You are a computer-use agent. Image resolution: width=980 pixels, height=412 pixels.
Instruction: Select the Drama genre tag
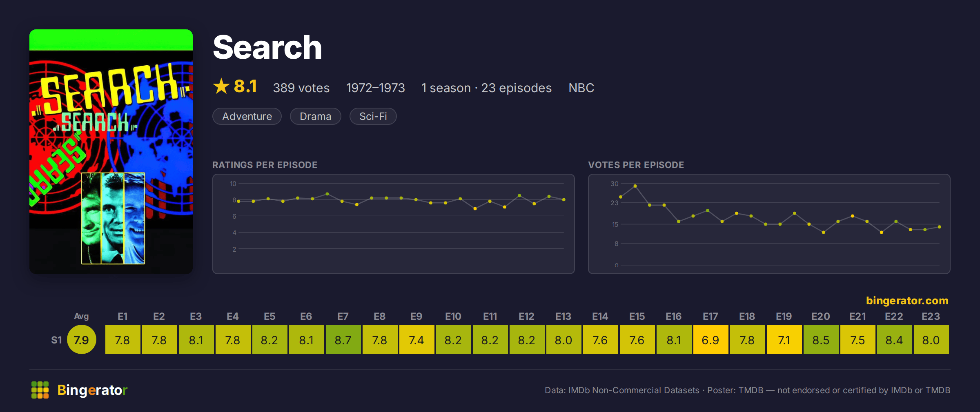point(315,116)
